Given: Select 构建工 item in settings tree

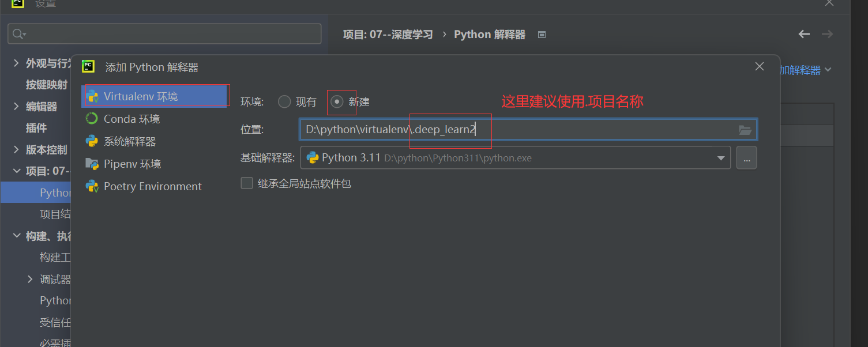Looking at the screenshot, I should [55, 257].
